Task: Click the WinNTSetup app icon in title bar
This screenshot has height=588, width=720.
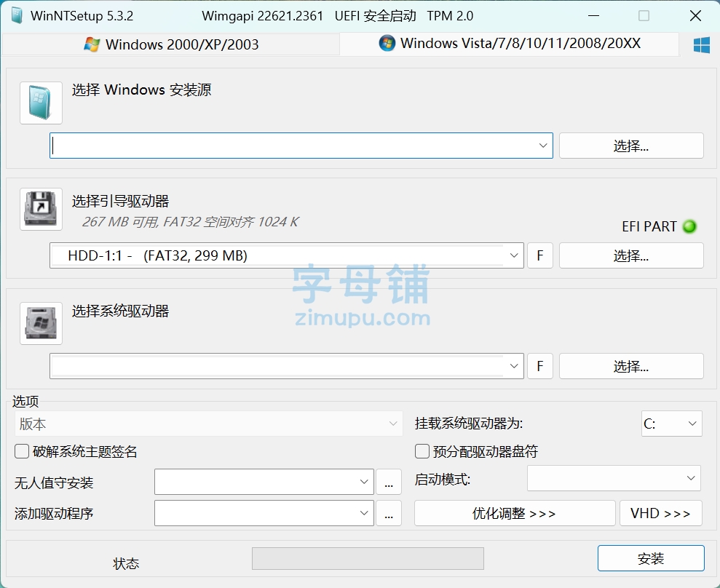Action: (17, 15)
